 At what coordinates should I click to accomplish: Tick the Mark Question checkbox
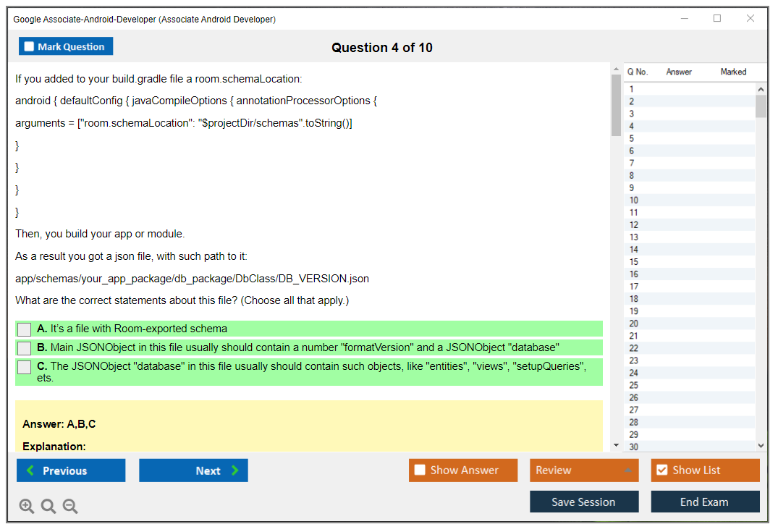pyautogui.click(x=30, y=46)
